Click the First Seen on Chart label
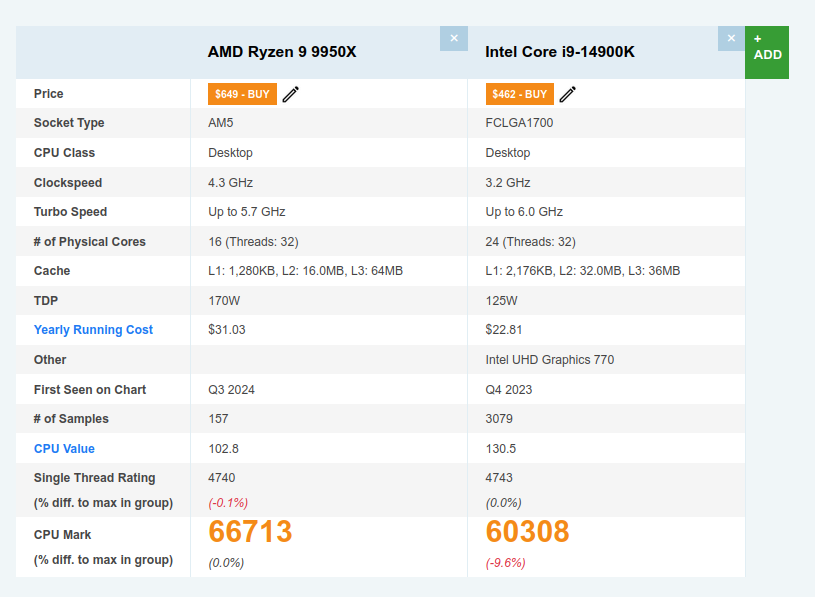The height and width of the screenshot is (597, 815). [90, 390]
